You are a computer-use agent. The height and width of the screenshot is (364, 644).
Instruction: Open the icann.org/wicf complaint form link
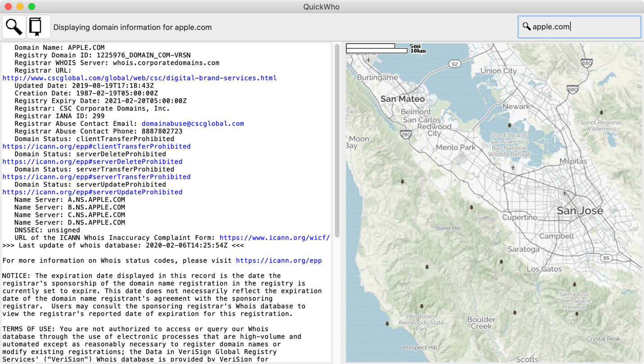tap(274, 238)
